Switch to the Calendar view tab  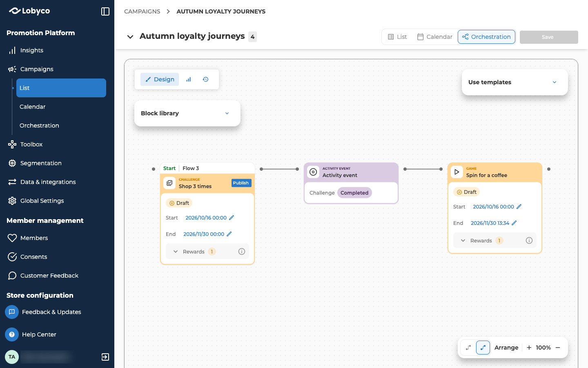(434, 37)
